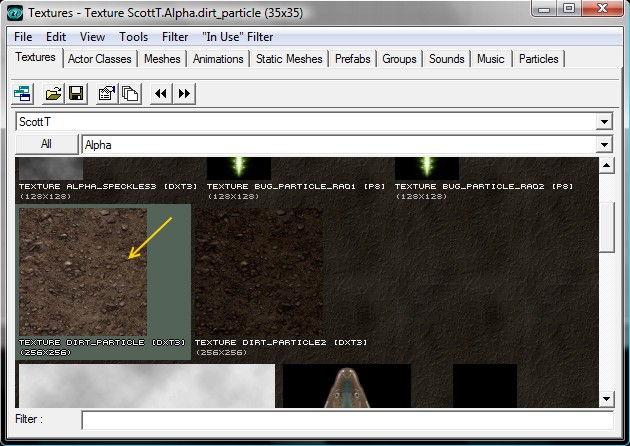630x446 pixels.
Task: Expand the Alpha group dropdown
Action: point(603,145)
